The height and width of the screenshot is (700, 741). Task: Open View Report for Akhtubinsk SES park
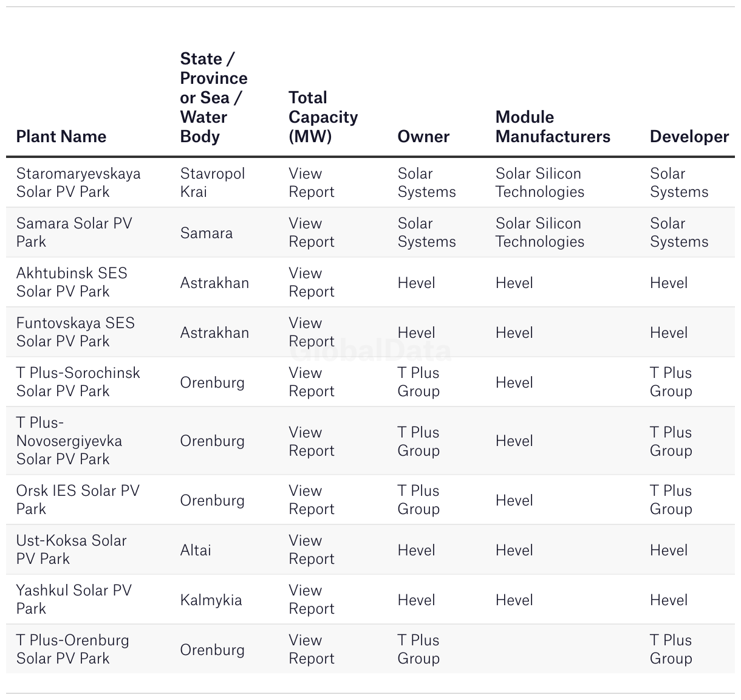point(312,282)
